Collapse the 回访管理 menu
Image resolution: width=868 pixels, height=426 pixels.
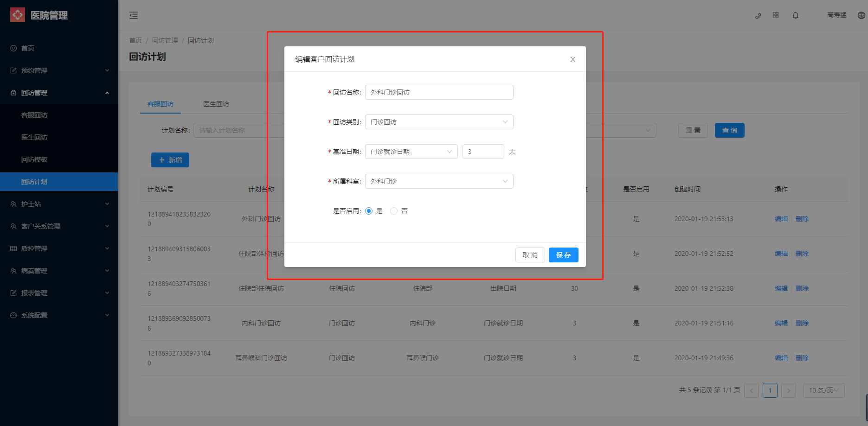coord(107,93)
